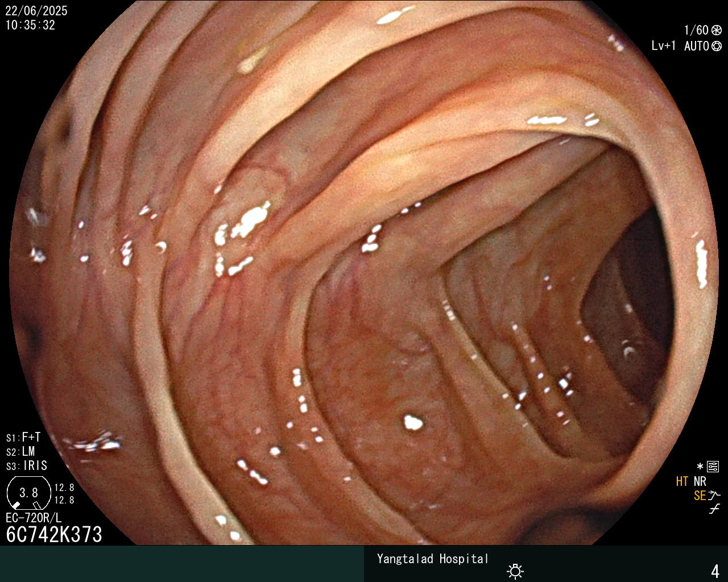Click the yellow HT indicator
The height and width of the screenshot is (582, 728).
coord(682,482)
